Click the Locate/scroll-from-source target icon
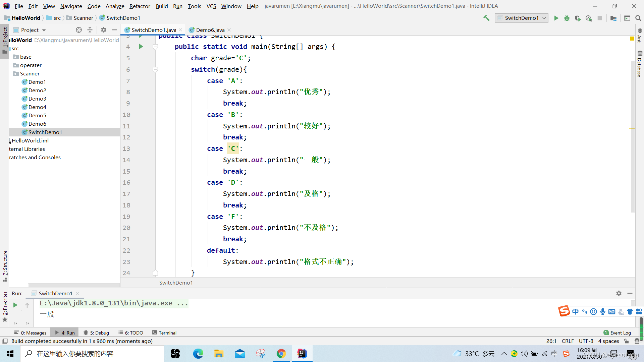This screenshot has height=362, width=644. (x=79, y=30)
